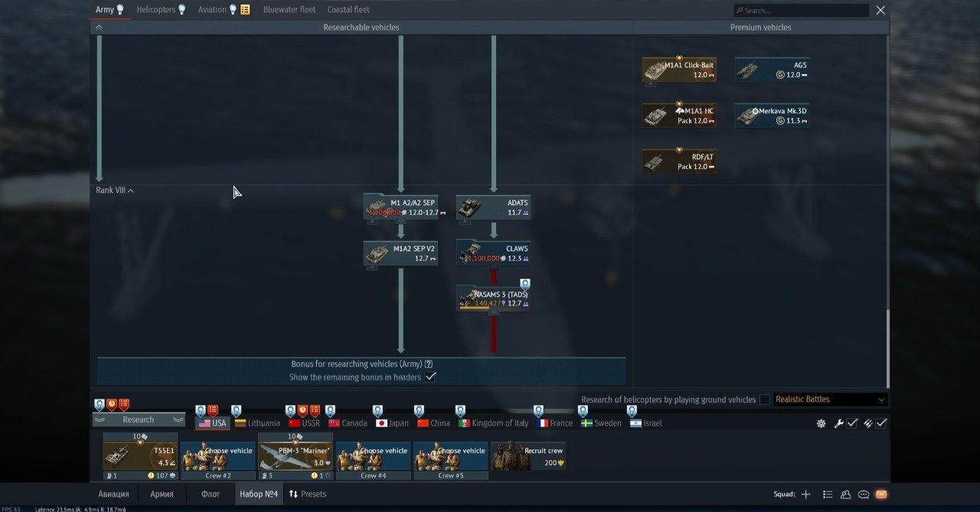The image size is (980, 512).
Task: Toggle Show the remaining bonus in headers
Action: point(430,377)
